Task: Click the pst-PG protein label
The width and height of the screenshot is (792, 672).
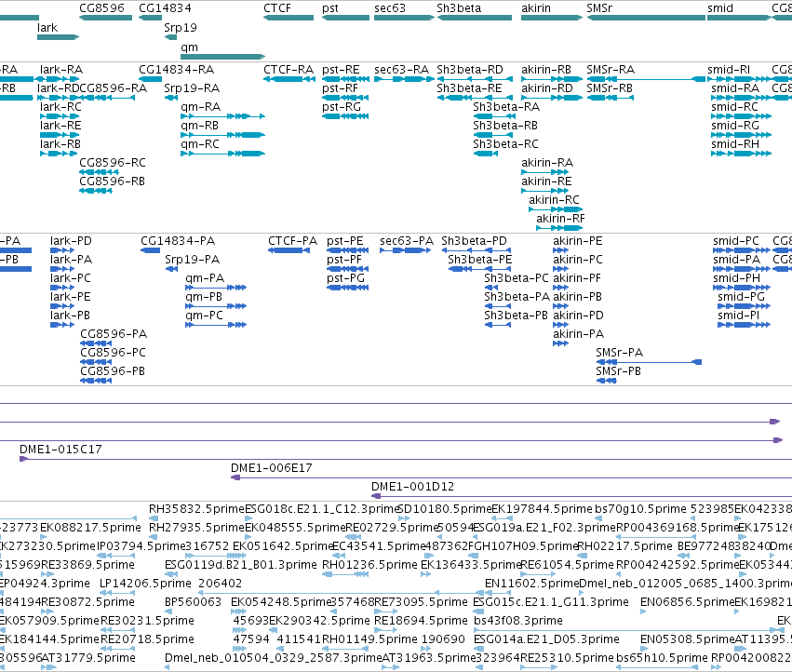Action: (x=345, y=278)
